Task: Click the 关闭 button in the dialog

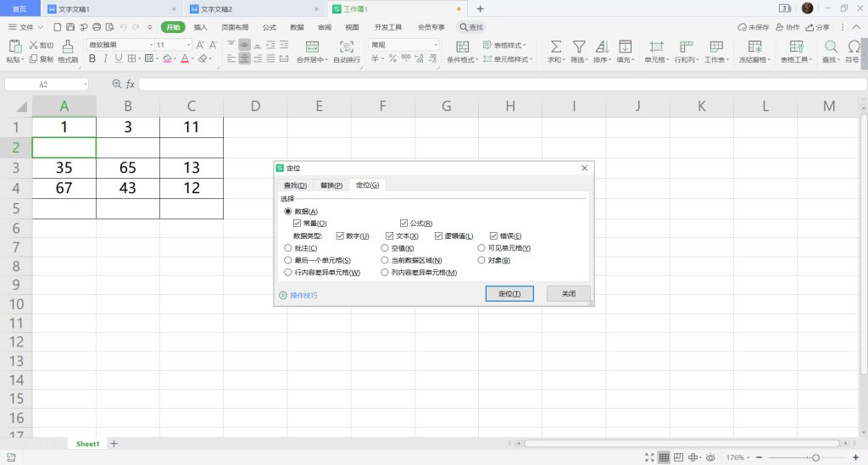Action: point(569,294)
